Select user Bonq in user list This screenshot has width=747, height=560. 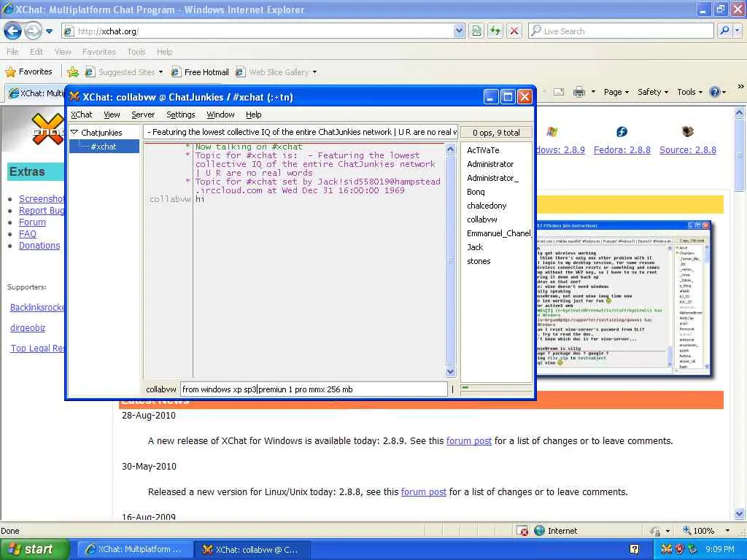pos(476,192)
